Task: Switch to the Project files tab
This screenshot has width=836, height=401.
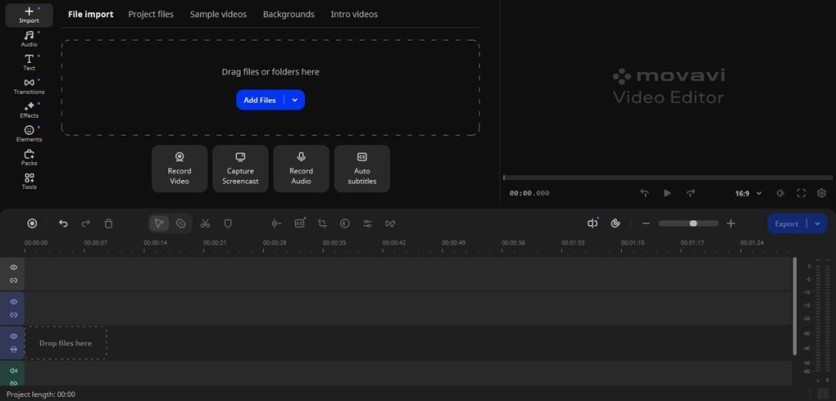Action: click(151, 14)
